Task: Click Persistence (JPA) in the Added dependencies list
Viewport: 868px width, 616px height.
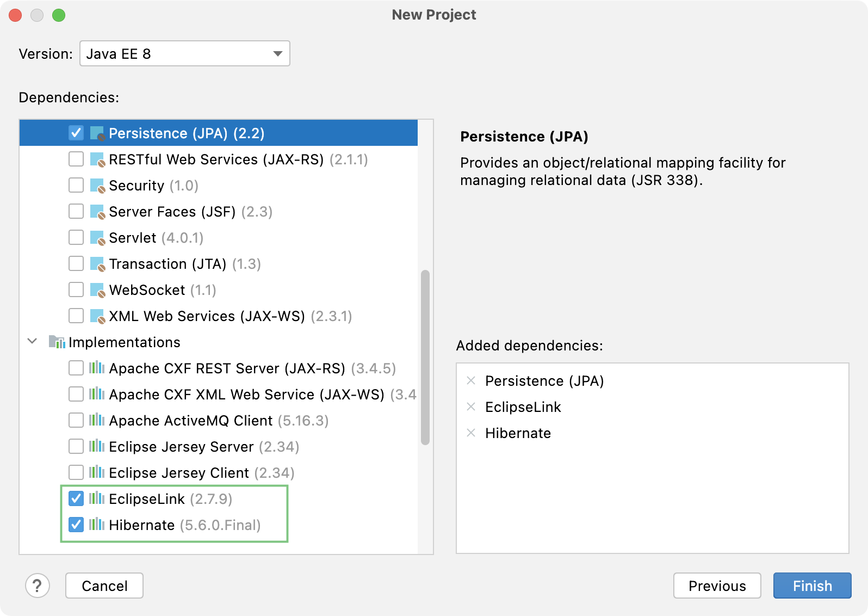Action: pyautogui.click(x=544, y=381)
